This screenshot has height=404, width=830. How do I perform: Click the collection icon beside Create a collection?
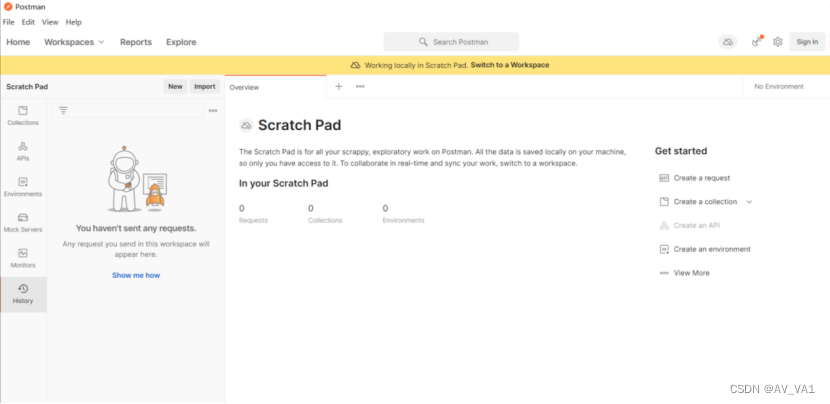pyautogui.click(x=664, y=202)
